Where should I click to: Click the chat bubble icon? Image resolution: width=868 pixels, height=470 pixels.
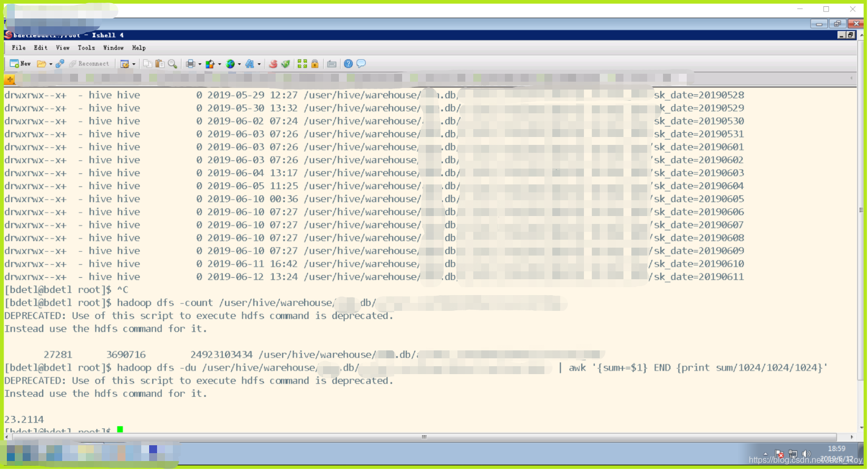361,64
